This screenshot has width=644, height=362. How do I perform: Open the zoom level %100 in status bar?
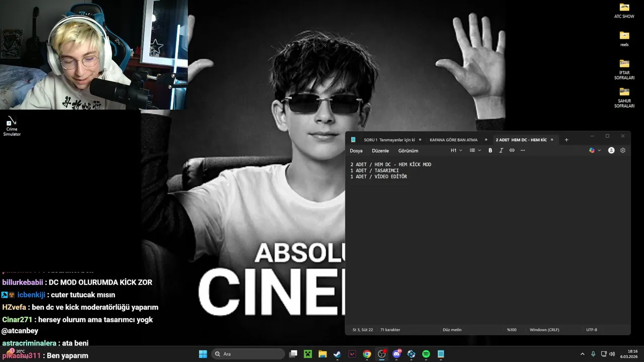(512, 330)
